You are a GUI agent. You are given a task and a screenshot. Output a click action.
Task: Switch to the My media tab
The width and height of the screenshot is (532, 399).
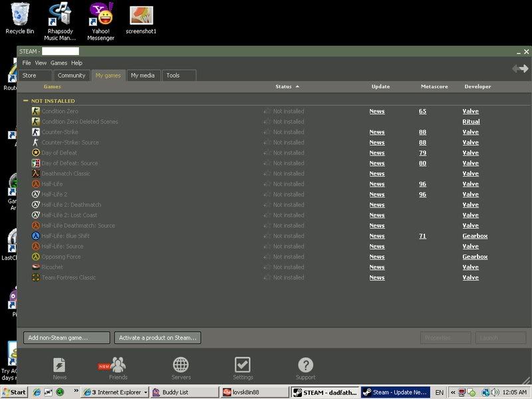coord(143,75)
